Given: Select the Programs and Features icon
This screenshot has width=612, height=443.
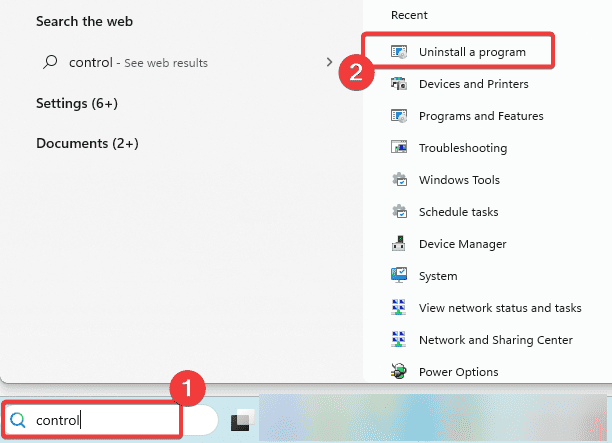Looking at the screenshot, I should pyautogui.click(x=399, y=116).
